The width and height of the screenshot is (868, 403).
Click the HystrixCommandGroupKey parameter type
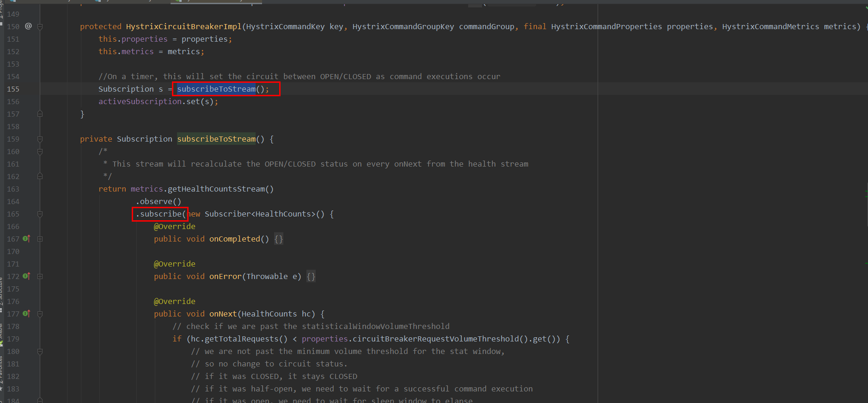403,26
